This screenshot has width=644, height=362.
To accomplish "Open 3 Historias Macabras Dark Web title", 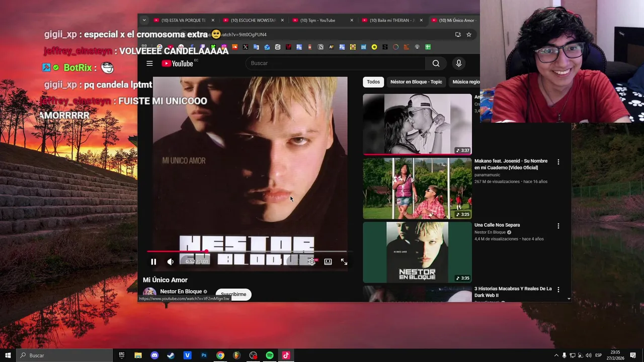I will (513, 292).
